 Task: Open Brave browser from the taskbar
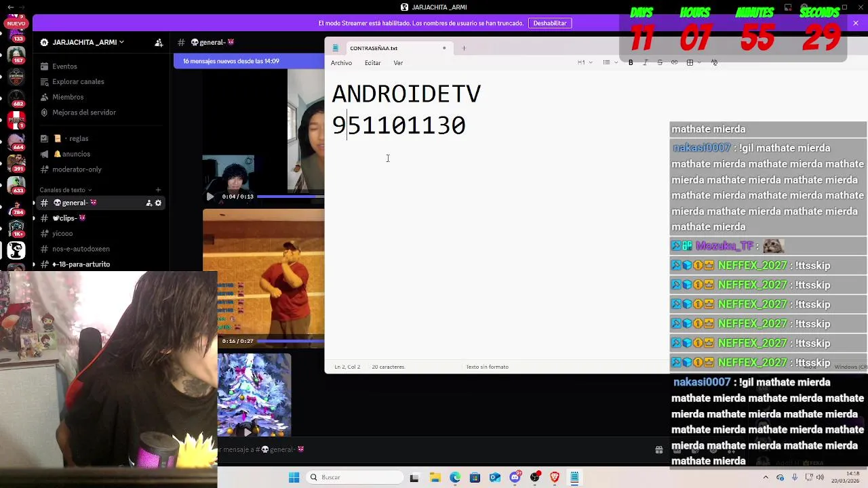pos(555,477)
